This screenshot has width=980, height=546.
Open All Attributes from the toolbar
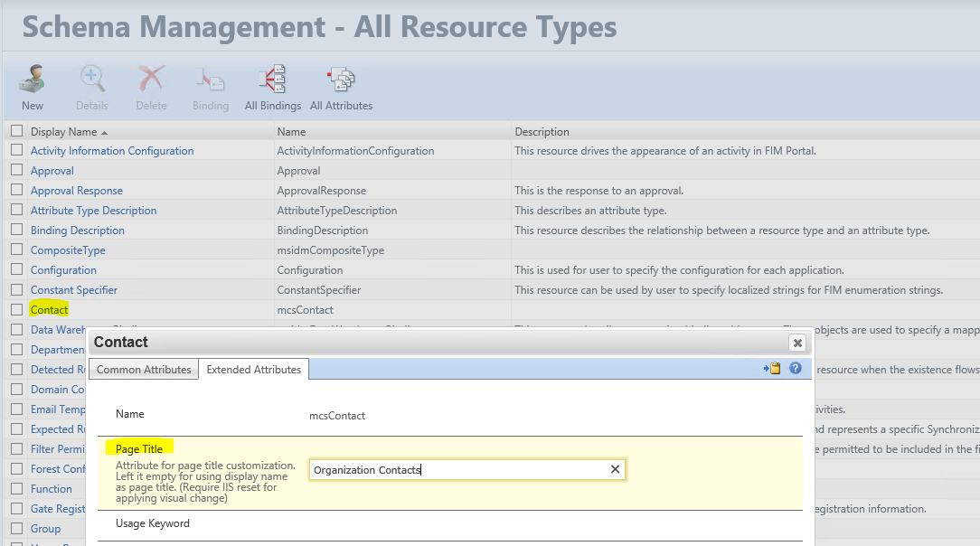click(x=341, y=80)
